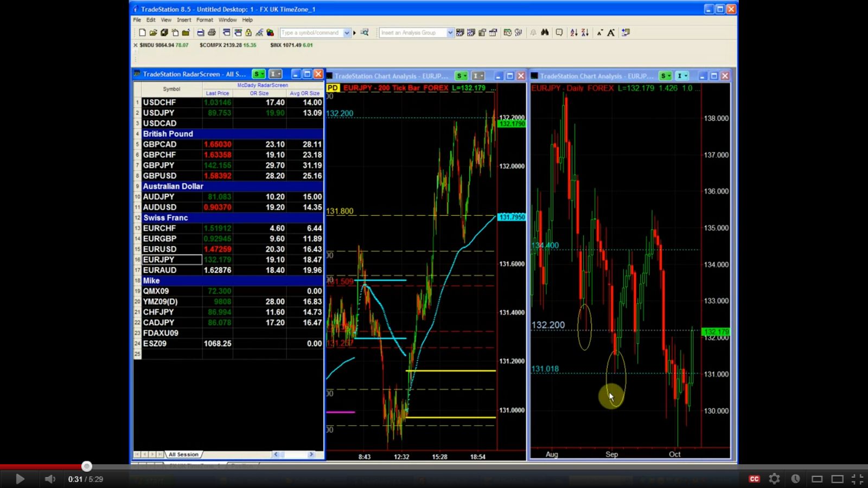Select the All Session tab in RadarScreen
The width and height of the screenshot is (868, 488).
(183, 454)
